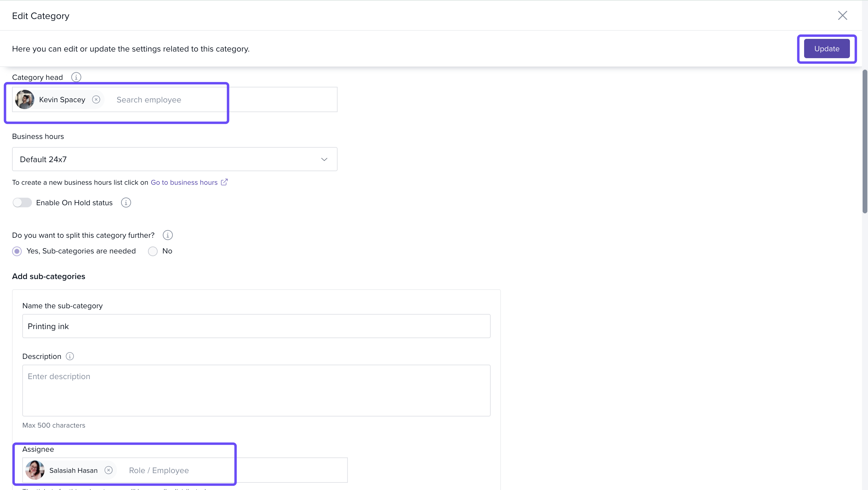Click the Category head info icon
Viewport: 868px width, 490px height.
pyautogui.click(x=76, y=77)
